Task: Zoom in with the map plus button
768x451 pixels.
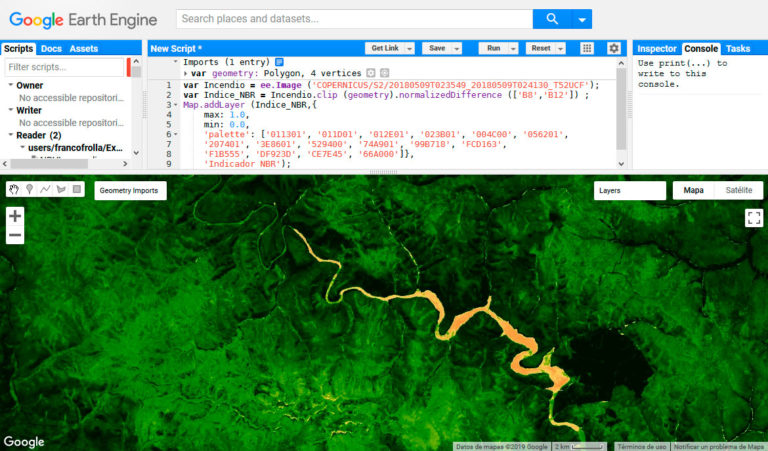Action: click(15, 215)
